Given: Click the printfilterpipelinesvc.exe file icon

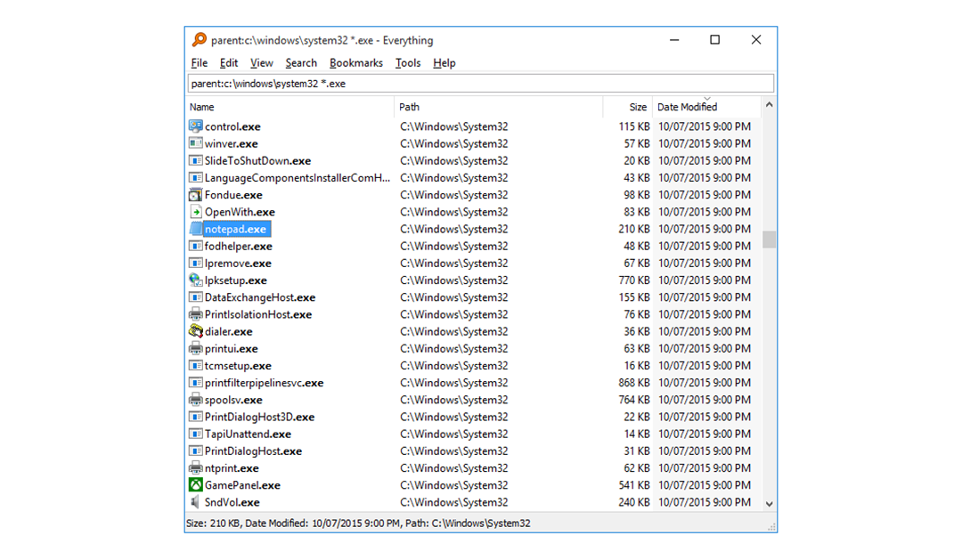Looking at the screenshot, I should 195,383.
